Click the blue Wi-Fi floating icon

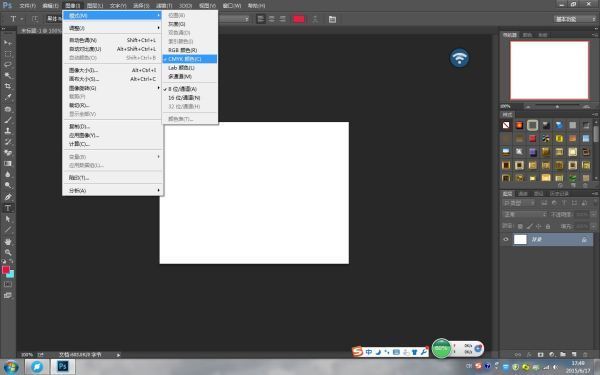(x=459, y=58)
